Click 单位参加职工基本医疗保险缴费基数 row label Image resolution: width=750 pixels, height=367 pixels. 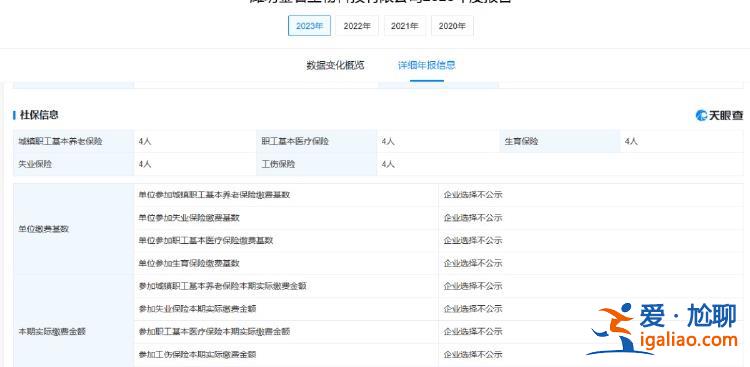point(206,240)
